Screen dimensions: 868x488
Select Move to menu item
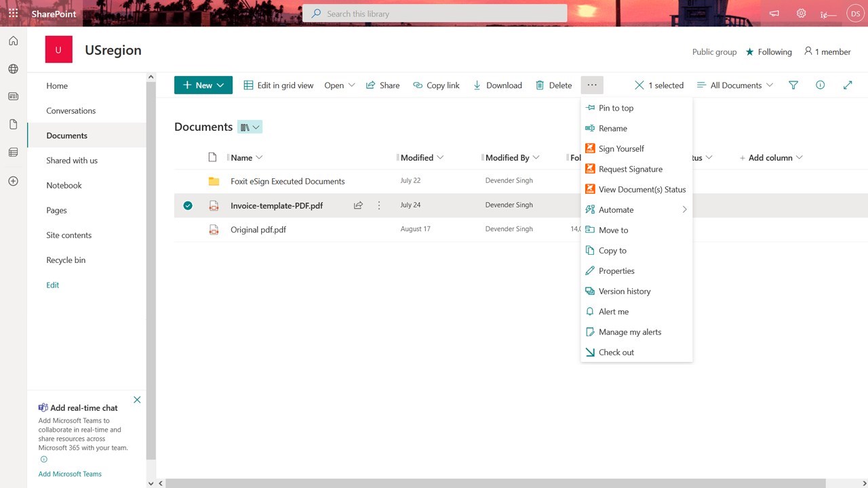pyautogui.click(x=637, y=230)
